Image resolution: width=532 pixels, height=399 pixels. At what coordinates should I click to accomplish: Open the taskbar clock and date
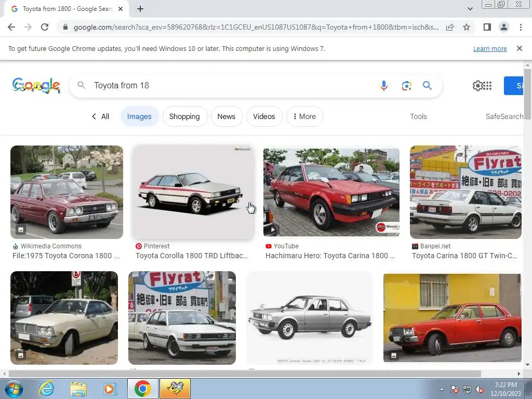(x=506, y=389)
